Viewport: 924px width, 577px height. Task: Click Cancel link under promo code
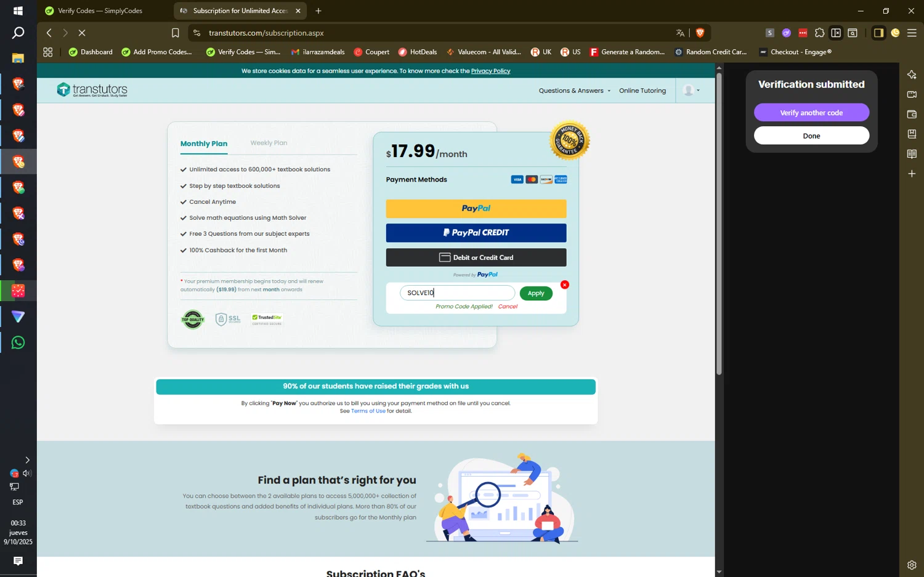tap(508, 307)
